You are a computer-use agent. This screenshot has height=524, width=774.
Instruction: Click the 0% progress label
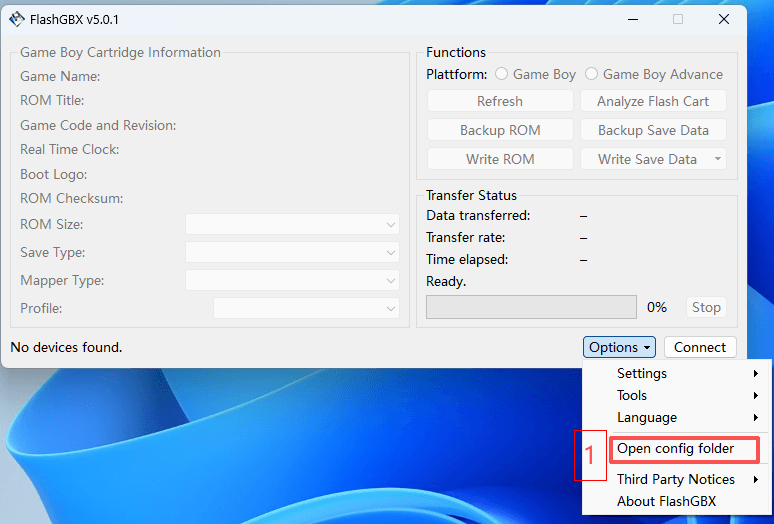click(x=657, y=307)
